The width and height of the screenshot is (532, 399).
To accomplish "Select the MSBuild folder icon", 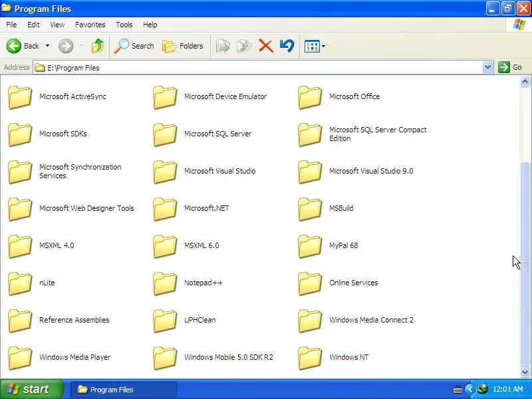I will click(x=310, y=209).
